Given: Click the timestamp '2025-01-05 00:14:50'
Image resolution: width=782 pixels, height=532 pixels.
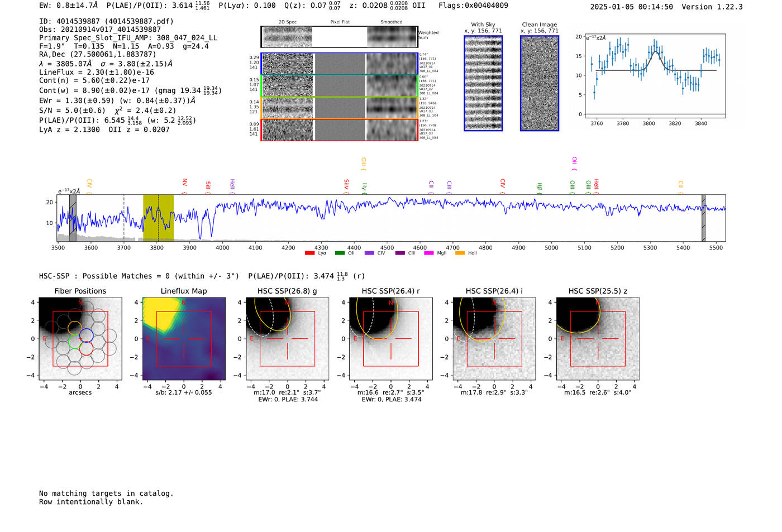Looking at the screenshot, I should 632,7.
